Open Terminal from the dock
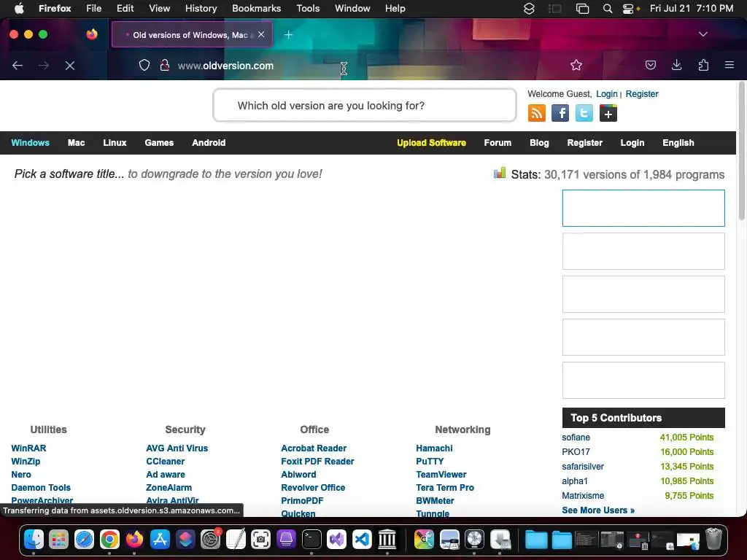 pyautogui.click(x=311, y=539)
